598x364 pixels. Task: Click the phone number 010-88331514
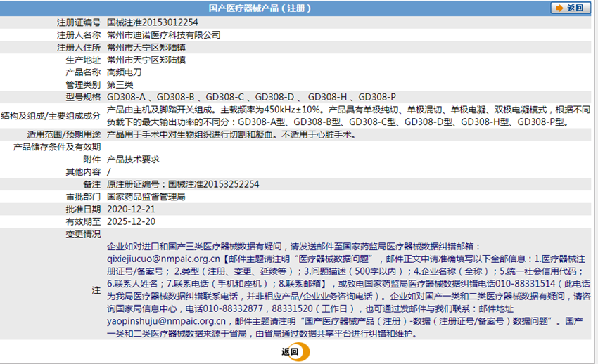[x=525, y=284]
